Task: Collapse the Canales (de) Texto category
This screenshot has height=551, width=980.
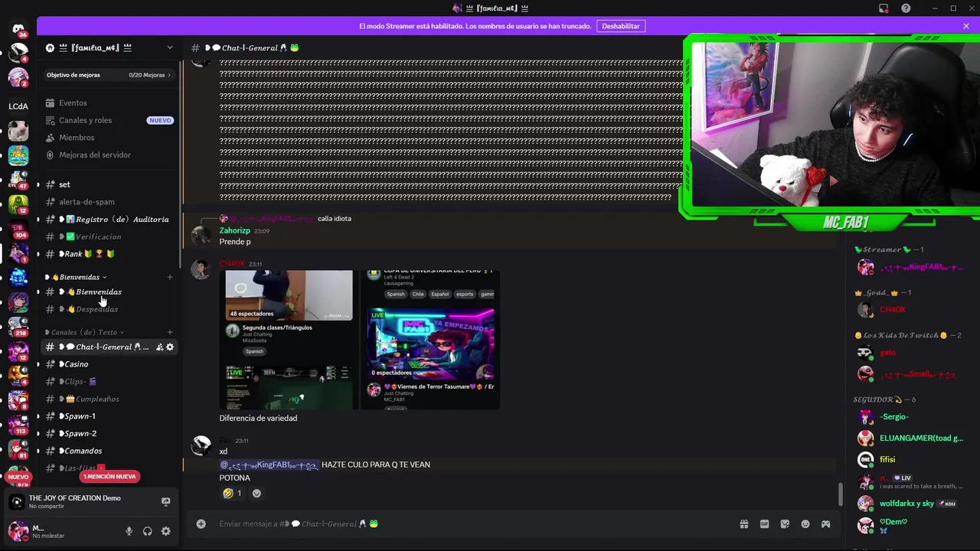Action: [84, 332]
